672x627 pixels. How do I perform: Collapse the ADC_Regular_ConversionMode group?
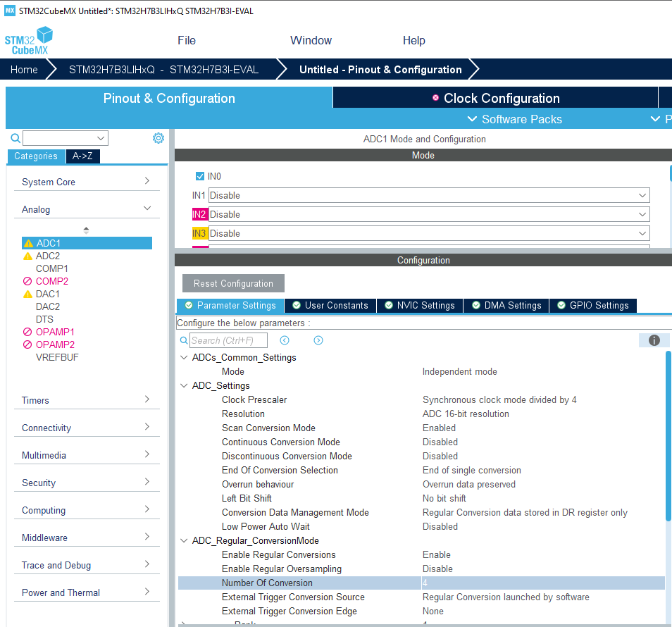[184, 541]
